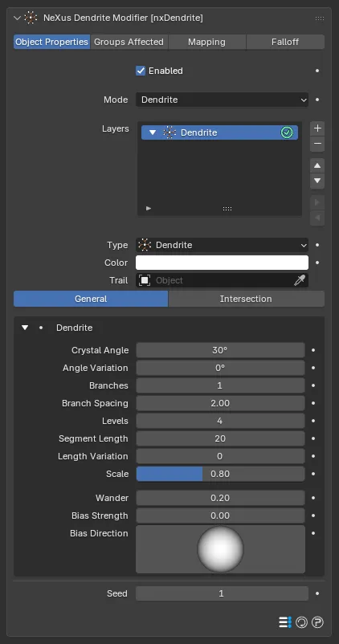Image resolution: width=339 pixels, height=644 pixels.
Task: Click animate dot next to Mode
Action: coord(317,100)
